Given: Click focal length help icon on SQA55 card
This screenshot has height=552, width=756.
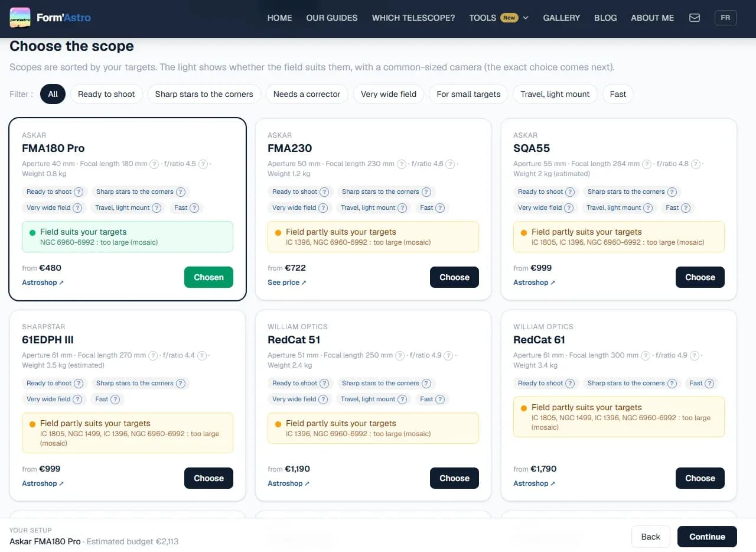Looking at the screenshot, I should pyautogui.click(x=647, y=164).
